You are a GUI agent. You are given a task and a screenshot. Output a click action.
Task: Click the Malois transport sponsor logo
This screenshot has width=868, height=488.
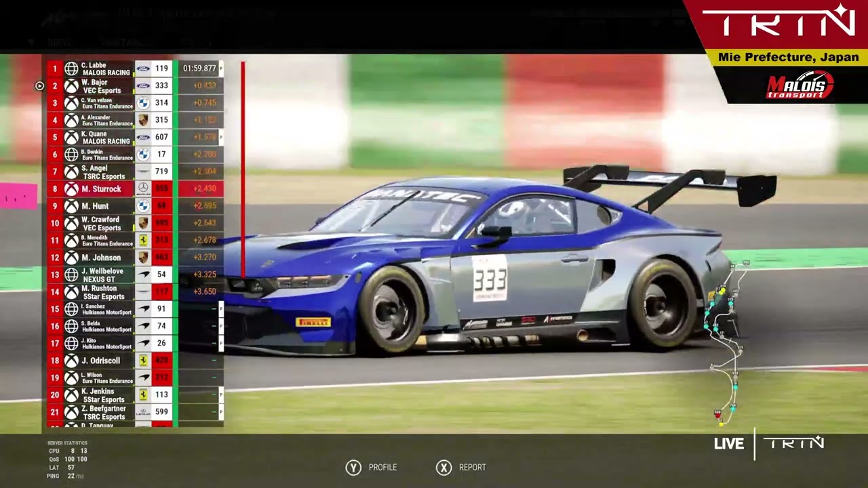(x=800, y=85)
